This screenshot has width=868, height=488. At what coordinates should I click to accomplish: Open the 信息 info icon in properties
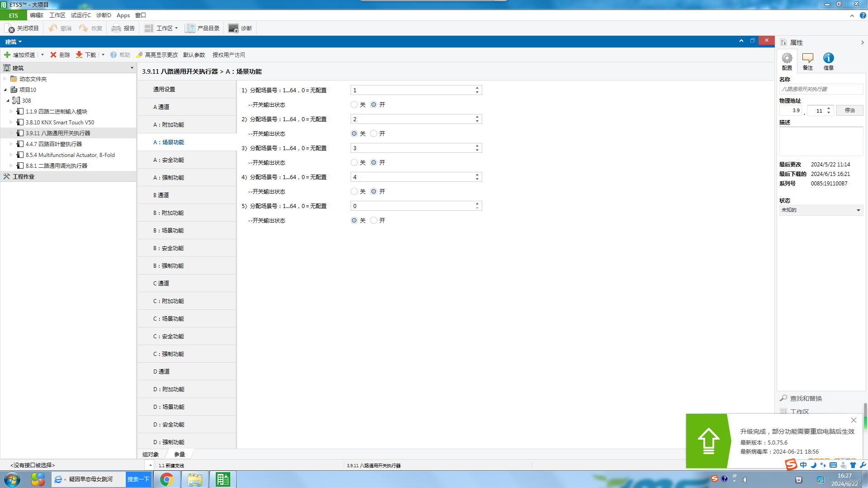point(829,58)
